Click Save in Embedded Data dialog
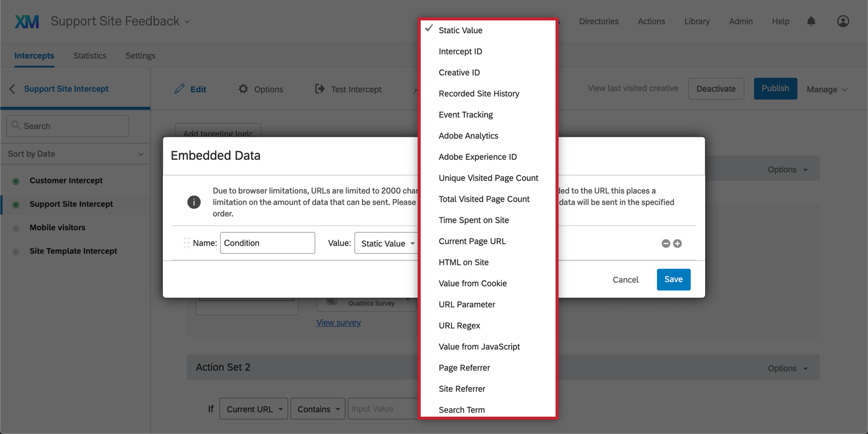Viewport: 868px width, 434px height. 673,279
